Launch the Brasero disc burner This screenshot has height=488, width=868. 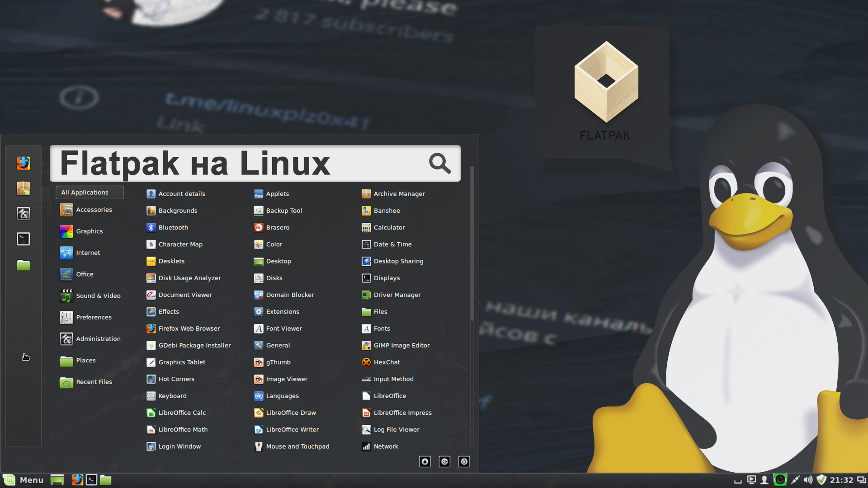point(277,227)
